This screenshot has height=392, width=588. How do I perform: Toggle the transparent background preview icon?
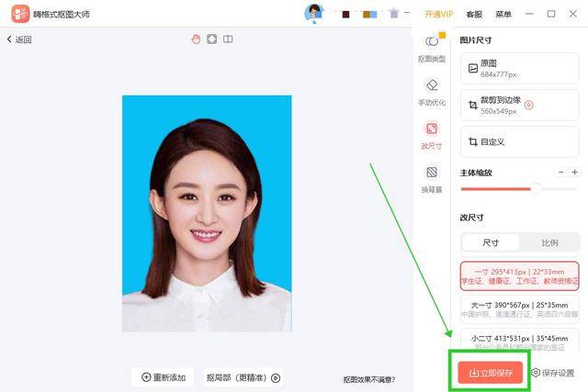click(x=212, y=39)
